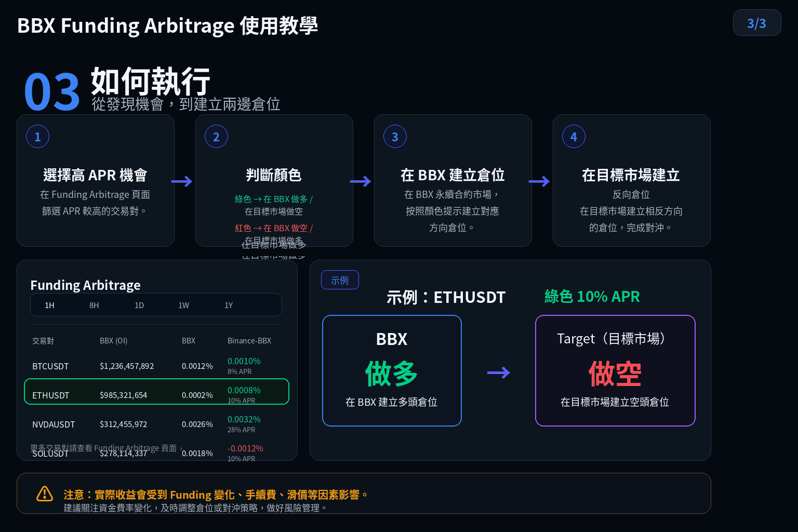Screen dimensions: 798x532
Task: Click the 示例 badge
Action: click(x=340, y=280)
